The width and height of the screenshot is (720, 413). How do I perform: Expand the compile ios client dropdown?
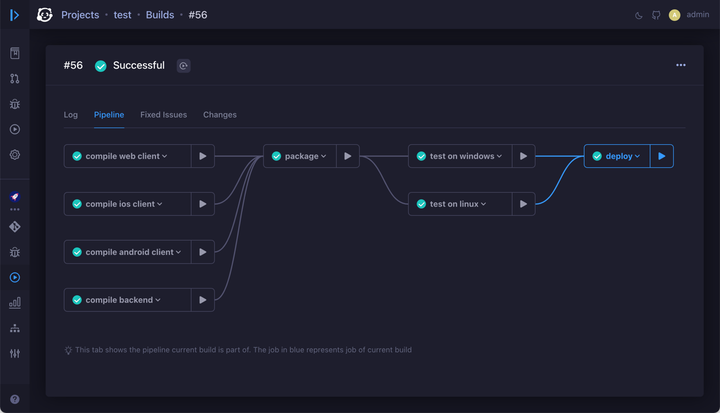click(x=159, y=204)
